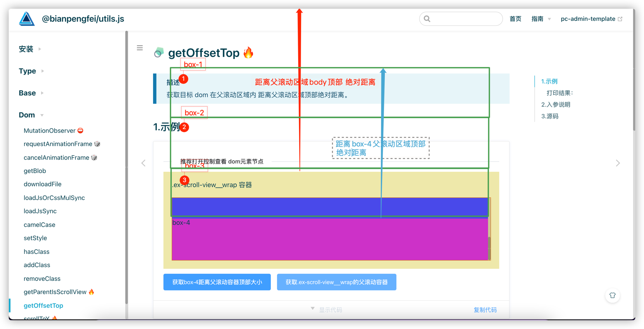Click the getOffsetTop title icon
Screen dimensions: 644x329
pyautogui.click(x=159, y=53)
